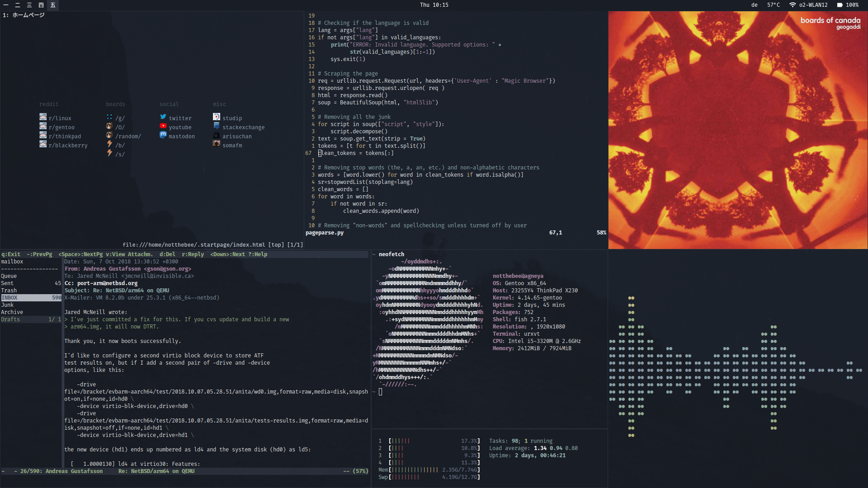868x488 pixels.
Task: Select the INBOX mailbox in mutt
Action: [x=31, y=298]
